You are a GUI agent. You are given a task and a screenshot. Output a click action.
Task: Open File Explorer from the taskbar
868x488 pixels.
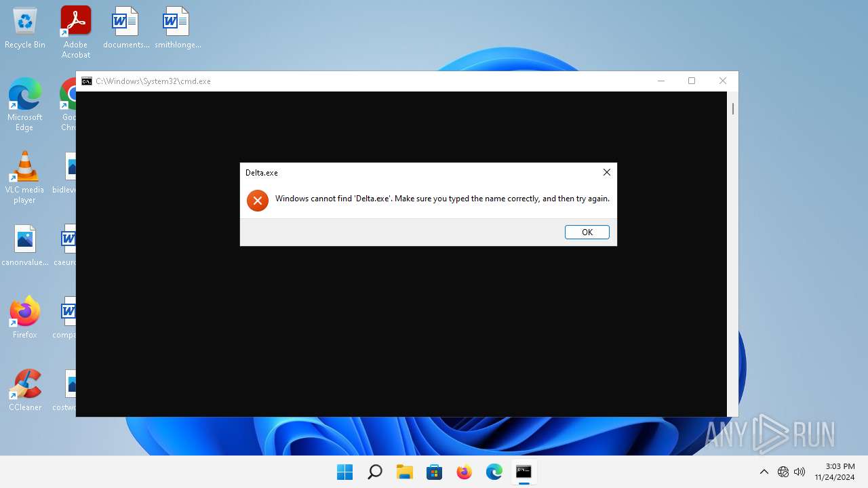[x=405, y=472]
